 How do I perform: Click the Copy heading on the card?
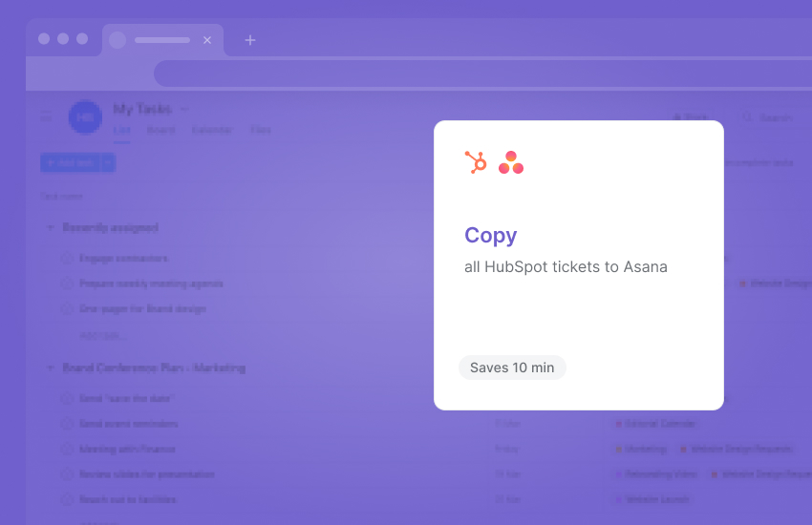point(490,236)
